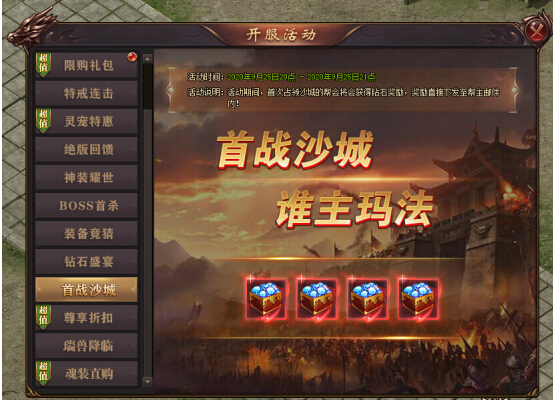Switch to the 特戒连击 tab
The image size is (553, 400).
(86, 93)
